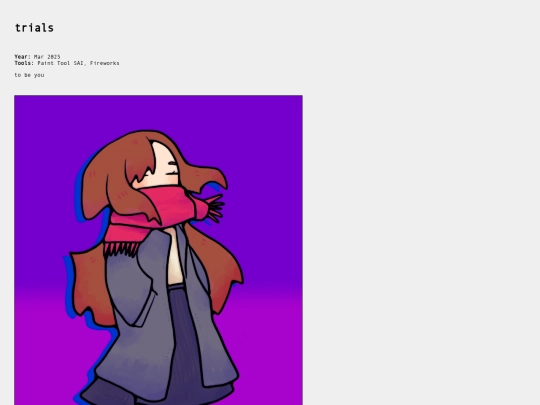
Task: Click the 'trials' page title
Action: pyautogui.click(x=34, y=28)
